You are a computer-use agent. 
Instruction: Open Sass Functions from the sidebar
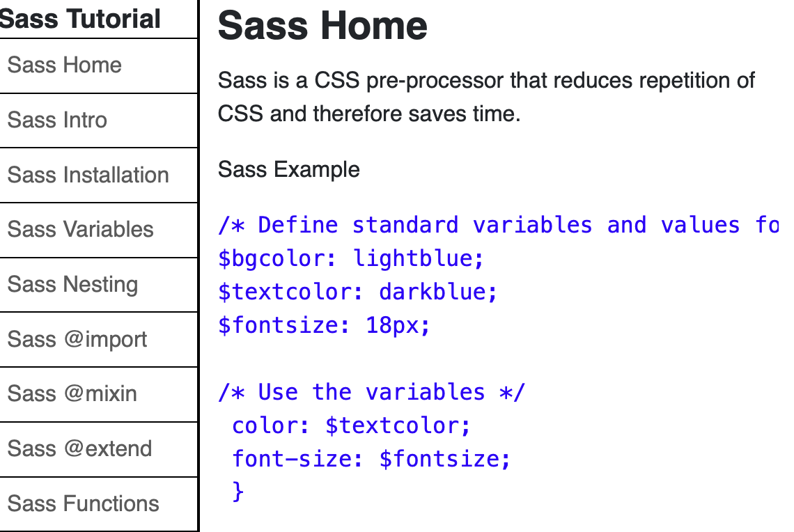tap(84, 503)
